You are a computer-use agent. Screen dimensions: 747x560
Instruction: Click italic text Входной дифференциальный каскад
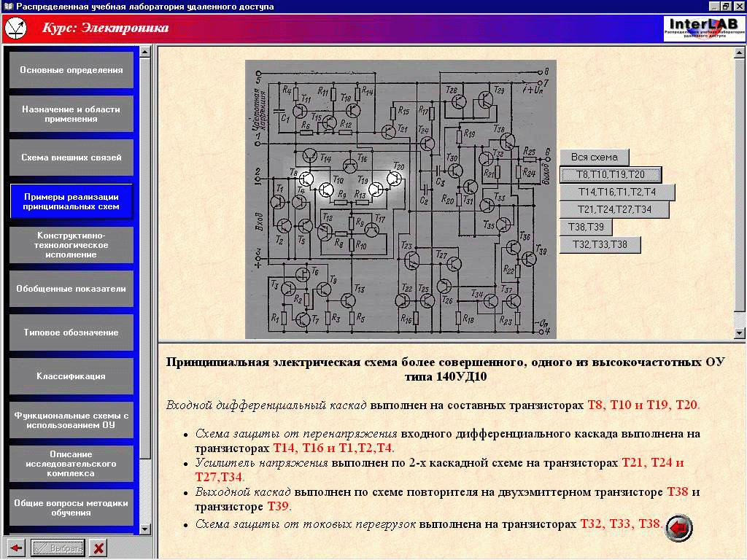(266, 405)
